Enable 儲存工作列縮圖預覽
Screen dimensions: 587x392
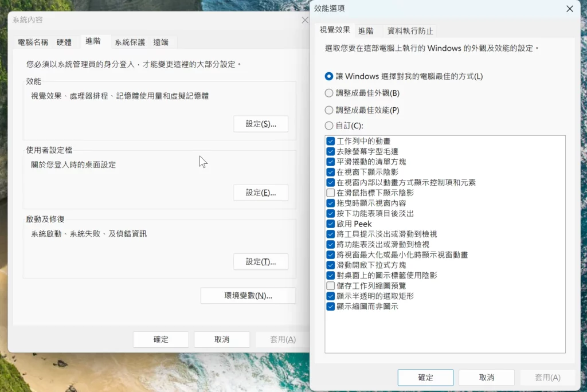(331, 285)
